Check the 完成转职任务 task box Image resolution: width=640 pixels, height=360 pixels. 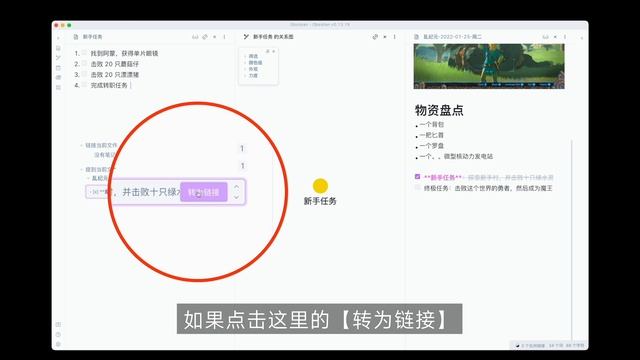[84, 84]
